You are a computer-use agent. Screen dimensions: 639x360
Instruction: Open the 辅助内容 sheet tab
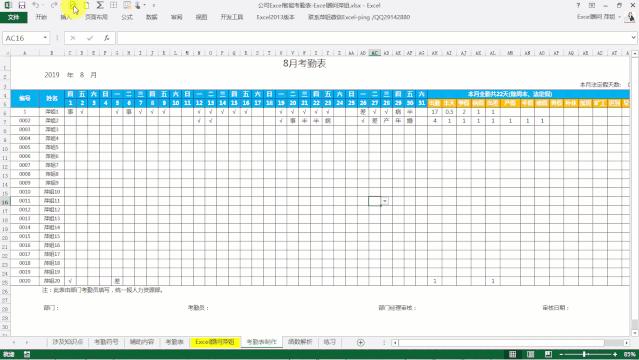(142, 342)
